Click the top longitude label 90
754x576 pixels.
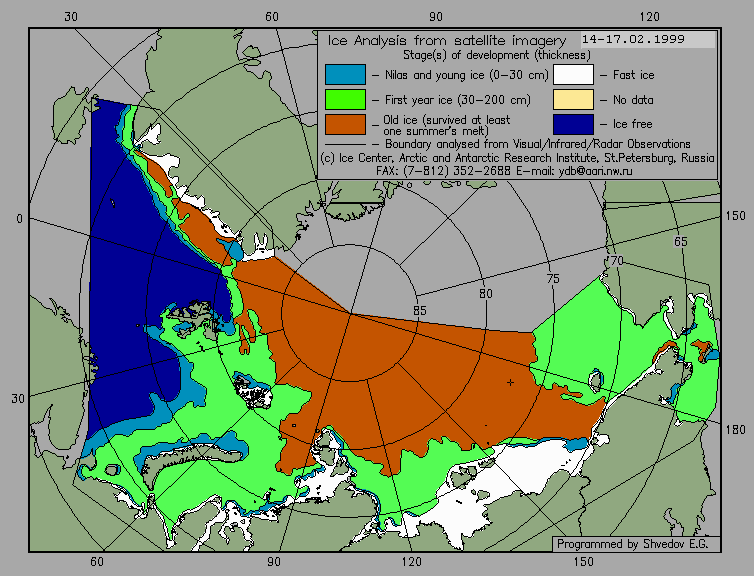tap(436, 17)
